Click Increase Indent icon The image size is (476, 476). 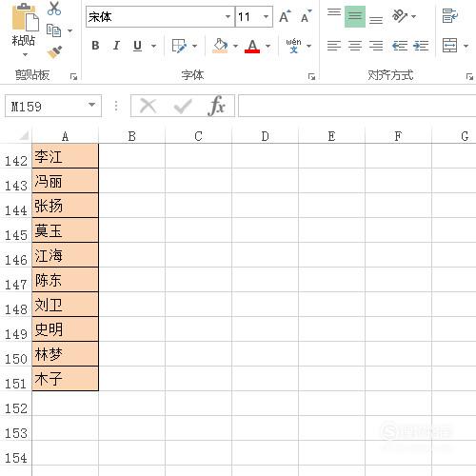coord(421,46)
